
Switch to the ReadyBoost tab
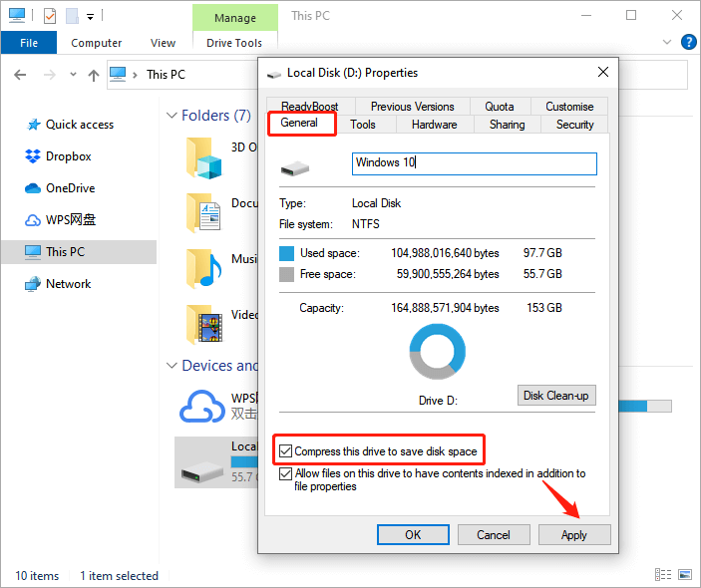310,107
